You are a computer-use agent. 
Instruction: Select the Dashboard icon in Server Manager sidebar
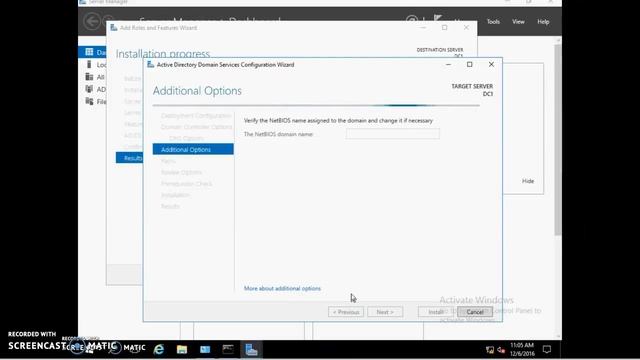click(89, 52)
